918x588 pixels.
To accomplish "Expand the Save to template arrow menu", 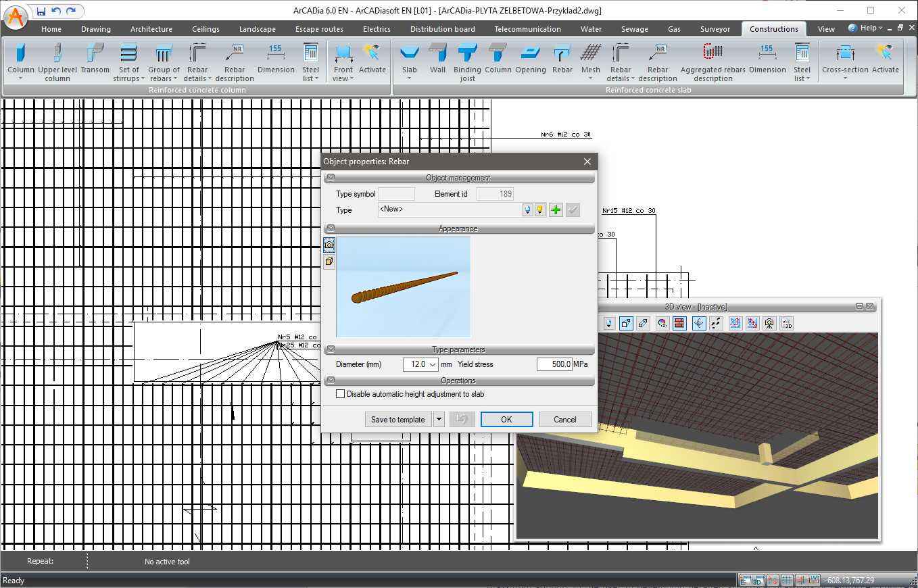I will coord(439,420).
